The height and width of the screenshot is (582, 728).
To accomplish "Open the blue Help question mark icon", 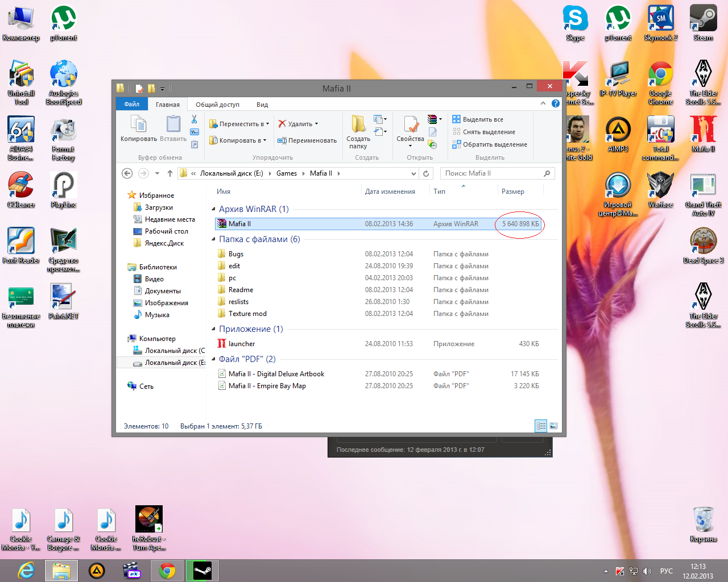I will coord(555,103).
